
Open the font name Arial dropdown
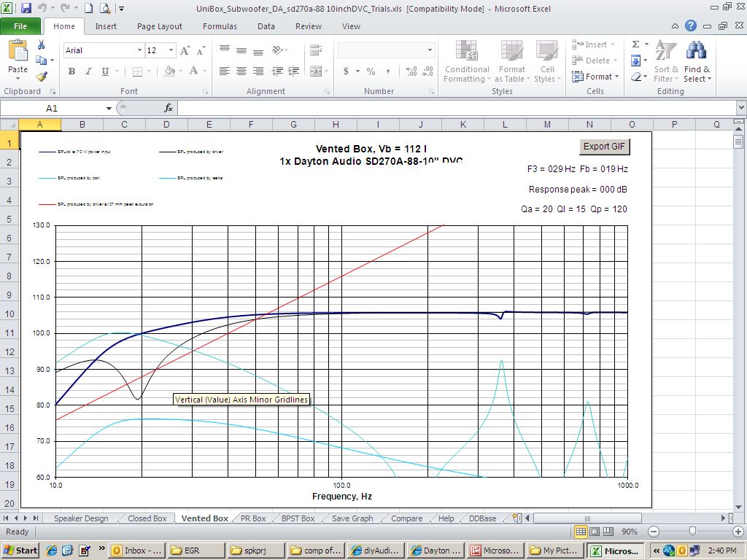tap(139, 50)
